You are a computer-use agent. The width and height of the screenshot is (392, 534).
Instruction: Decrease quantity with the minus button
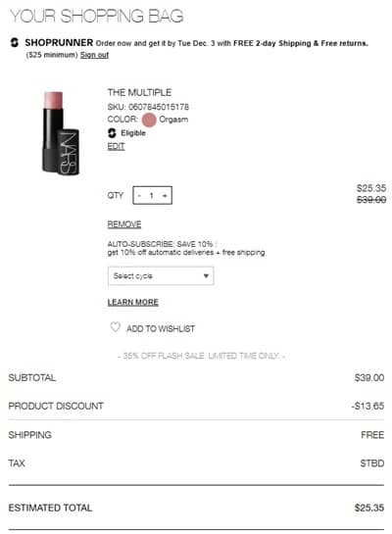tap(139, 196)
